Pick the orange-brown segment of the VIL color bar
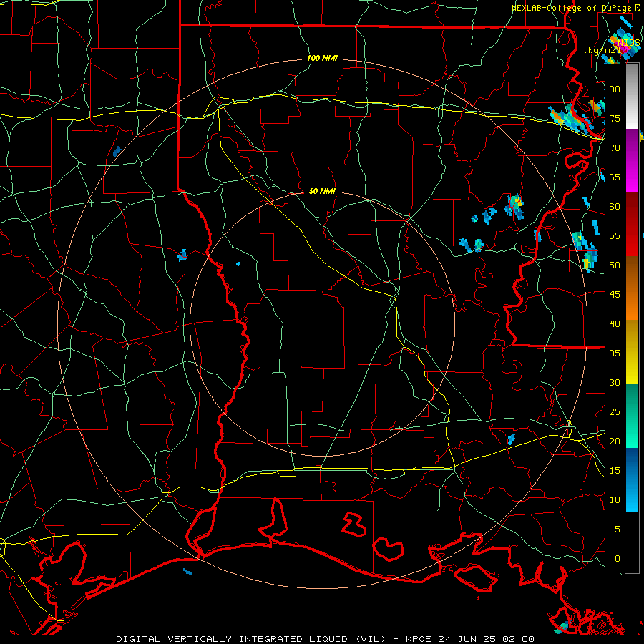 632,288
